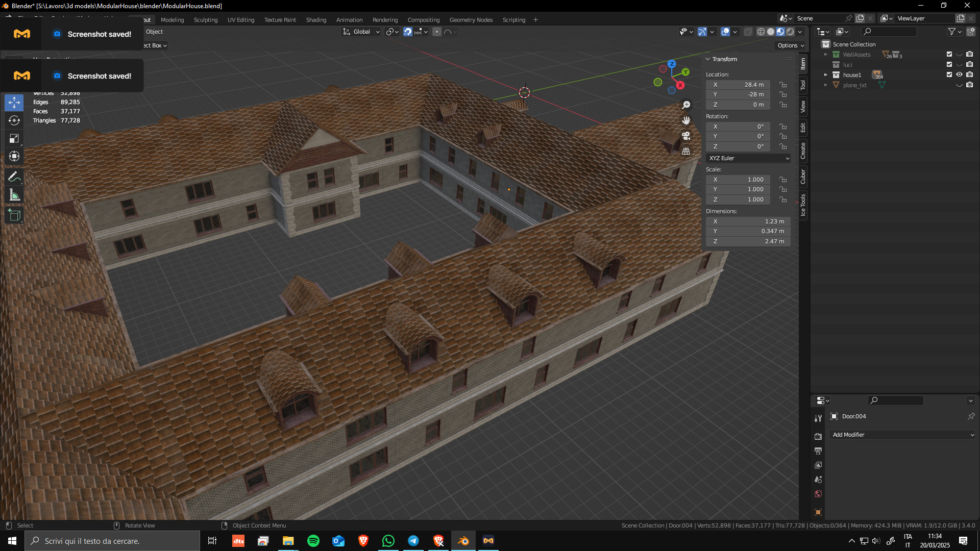Open the Scene properties tab

click(818, 480)
